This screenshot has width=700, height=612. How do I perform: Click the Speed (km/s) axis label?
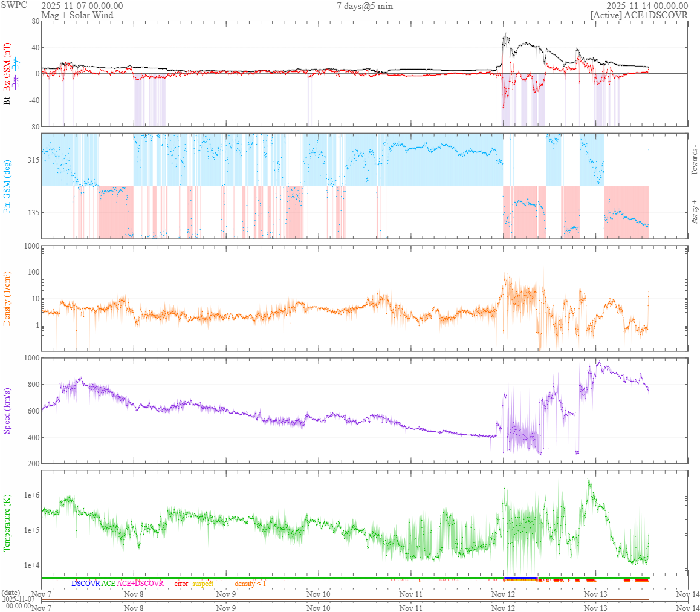(7, 411)
